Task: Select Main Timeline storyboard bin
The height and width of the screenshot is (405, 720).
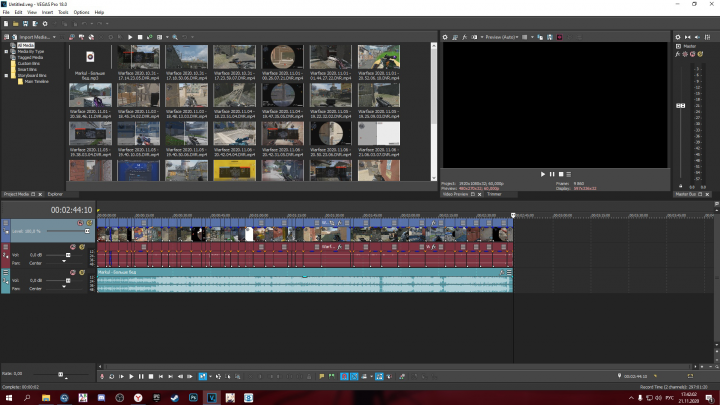Action: [36, 81]
